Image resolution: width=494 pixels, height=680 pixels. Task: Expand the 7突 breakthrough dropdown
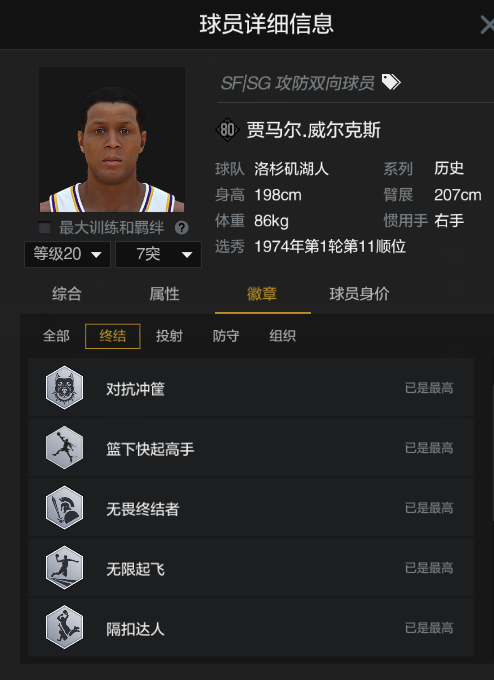click(158, 254)
